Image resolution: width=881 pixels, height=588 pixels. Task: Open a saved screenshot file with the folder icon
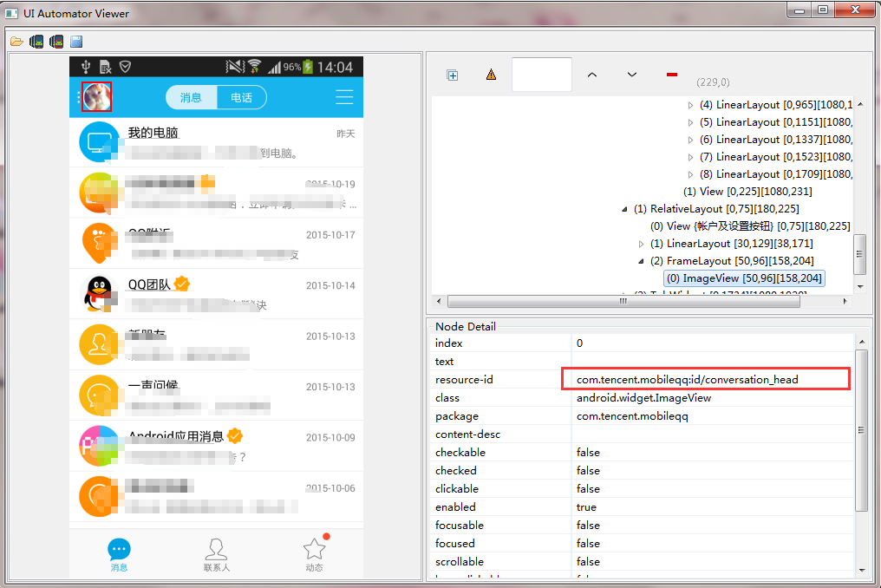pyautogui.click(x=16, y=42)
